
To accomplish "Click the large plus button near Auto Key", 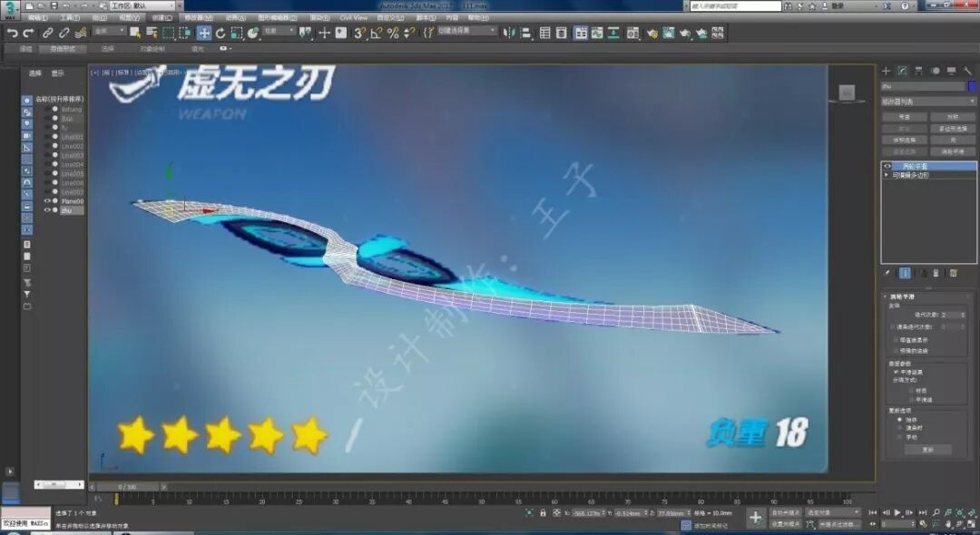I will point(756,518).
